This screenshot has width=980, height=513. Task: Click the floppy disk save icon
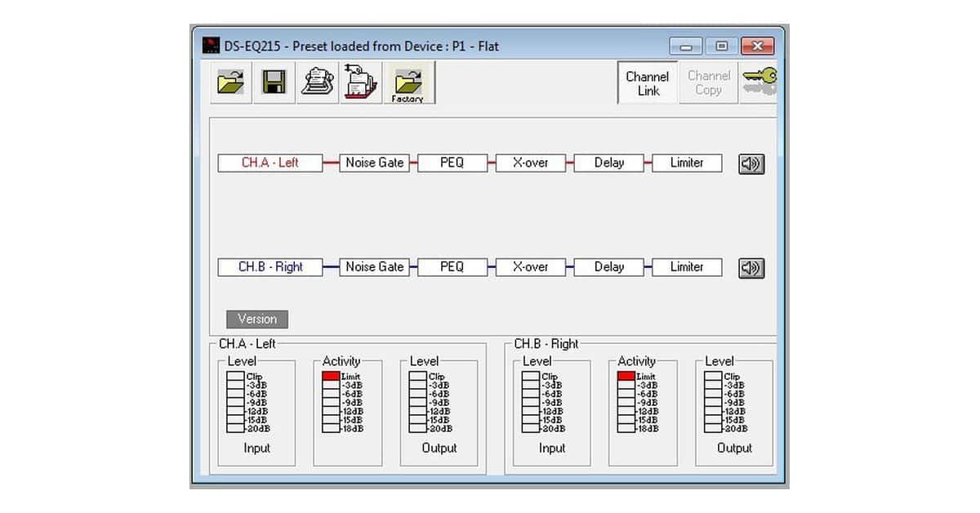(274, 83)
